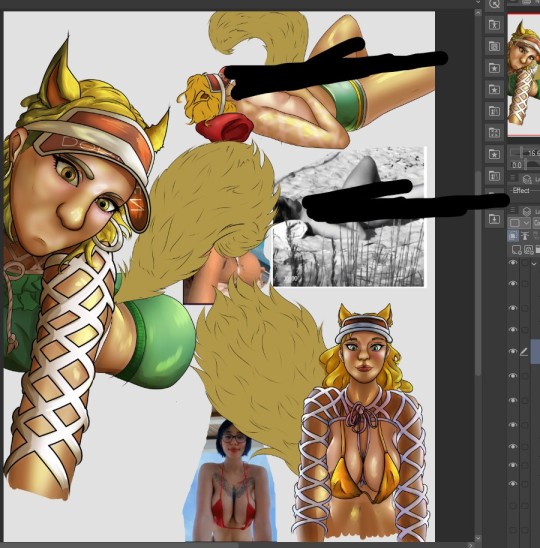Image resolution: width=540 pixels, height=548 pixels.
Task: Select the Layer Property palette tab icon
Action: coord(526,179)
